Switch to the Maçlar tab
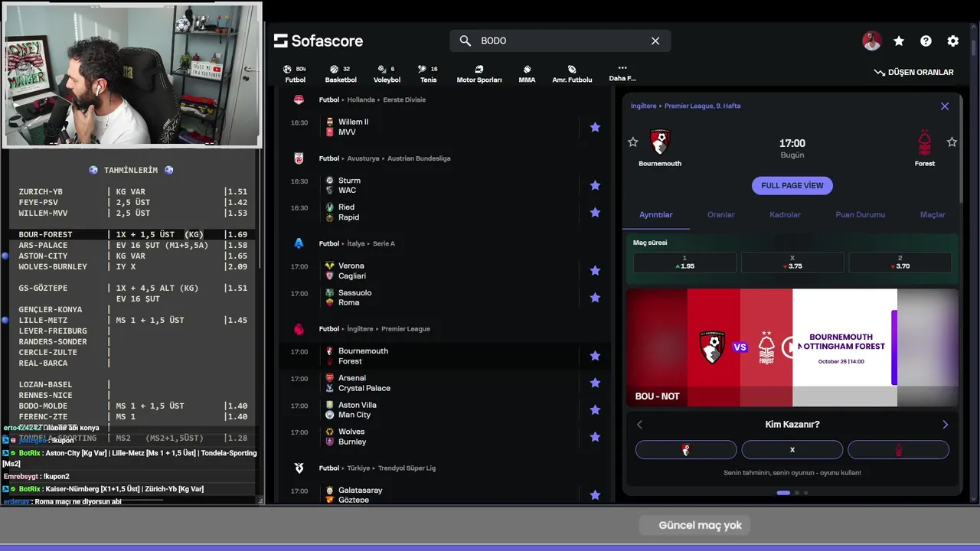Screen dimensions: 980x551 point(932,215)
